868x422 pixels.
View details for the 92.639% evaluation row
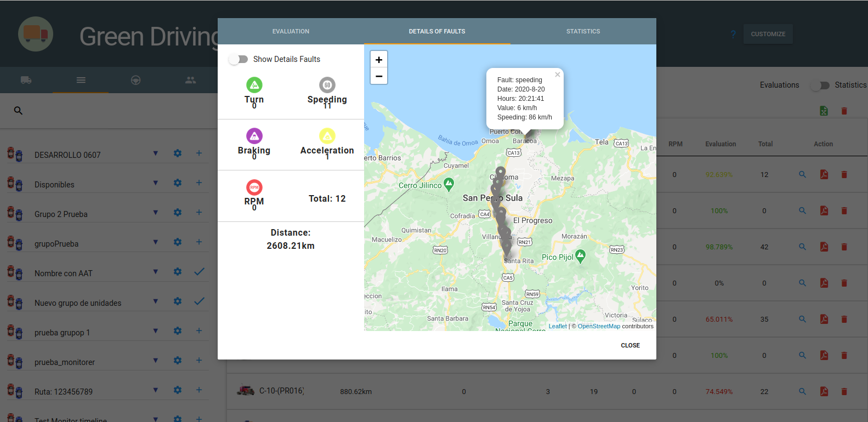(x=802, y=175)
